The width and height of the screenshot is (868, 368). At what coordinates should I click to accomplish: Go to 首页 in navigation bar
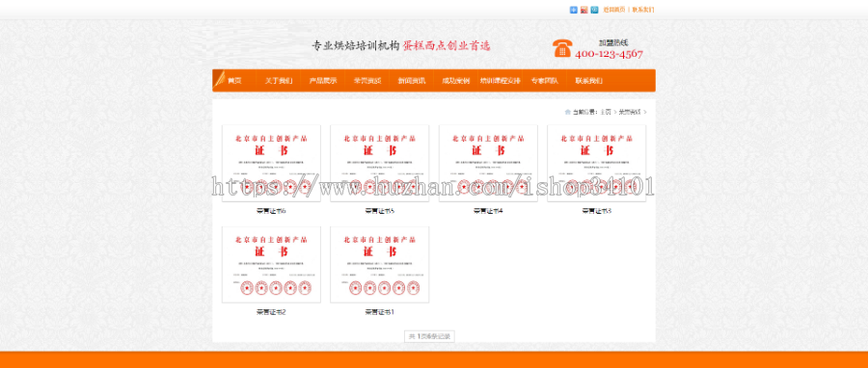coord(234,81)
